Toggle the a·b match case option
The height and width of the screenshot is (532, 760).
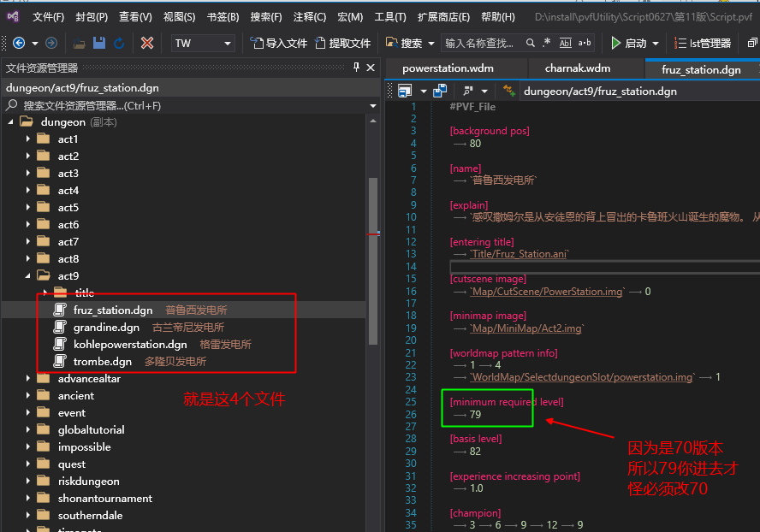coord(585,43)
